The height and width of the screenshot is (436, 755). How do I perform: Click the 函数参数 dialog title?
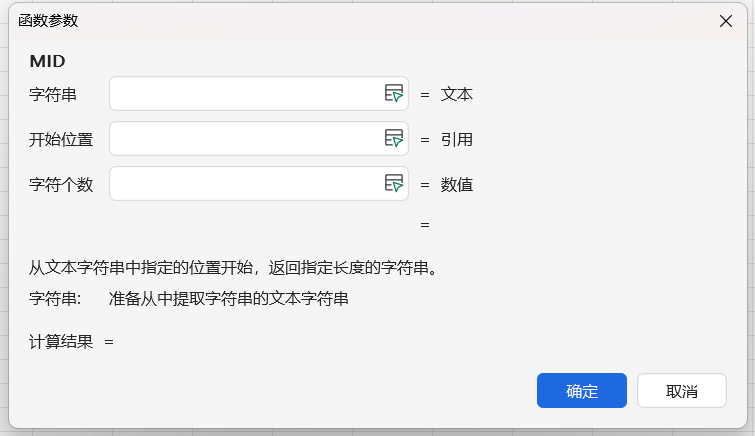tap(48, 21)
